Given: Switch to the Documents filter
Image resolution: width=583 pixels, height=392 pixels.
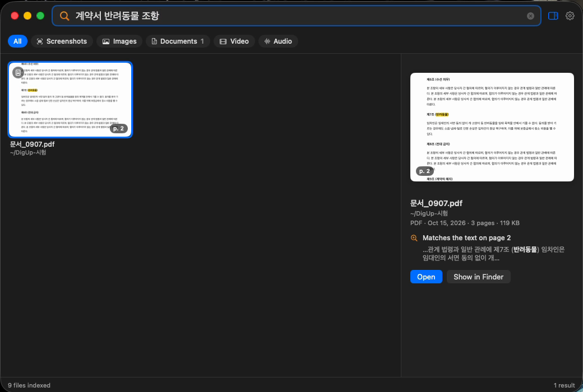Looking at the screenshot, I should (178, 41).
